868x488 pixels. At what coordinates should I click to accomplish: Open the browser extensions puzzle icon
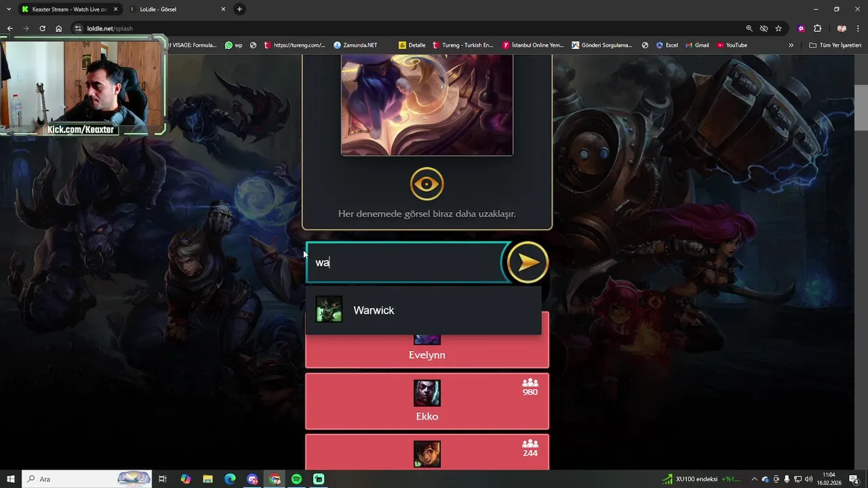[817, 28]
